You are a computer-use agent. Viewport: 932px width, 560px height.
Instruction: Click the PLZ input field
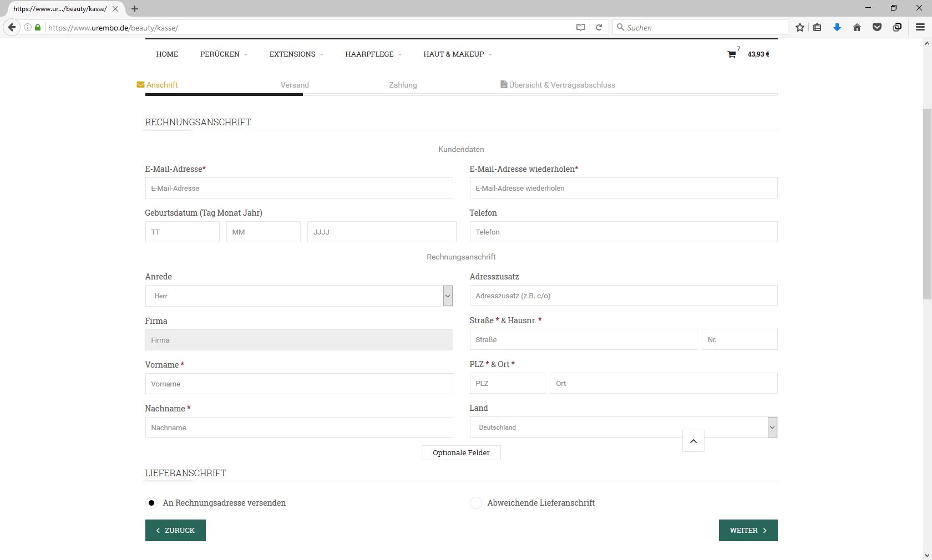[508, 383]
